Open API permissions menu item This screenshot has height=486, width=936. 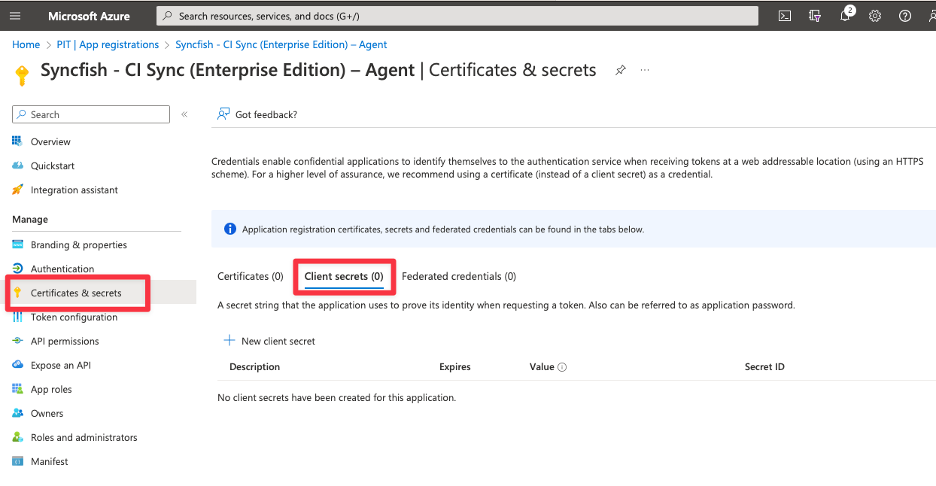(x=65, y=341)
